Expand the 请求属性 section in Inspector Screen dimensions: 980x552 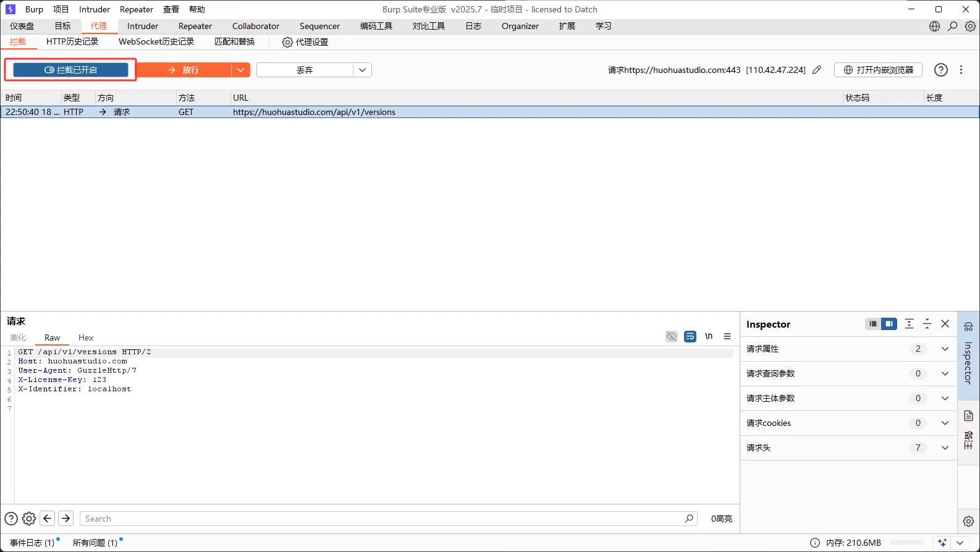(x=944, y=349)
